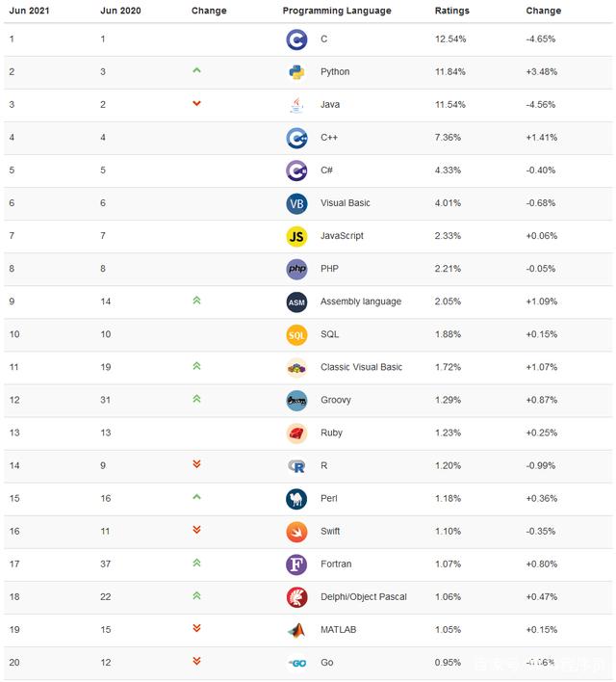The height and width of the screenshot is (682, 616).
Task: Click the Python language logo icon
Action: (x=296, y=72)
